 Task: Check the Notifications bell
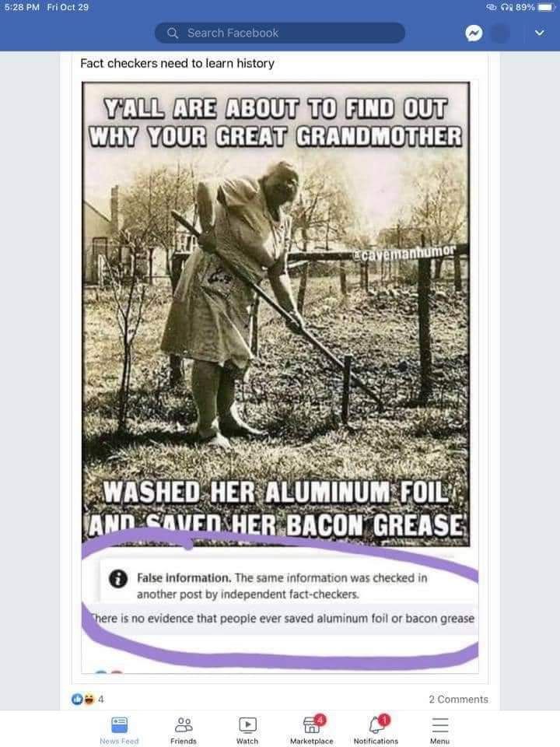point(376,731)
